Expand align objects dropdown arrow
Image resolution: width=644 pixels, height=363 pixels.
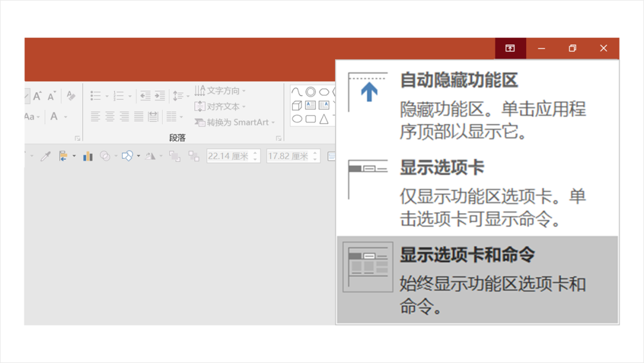(74, 156)
